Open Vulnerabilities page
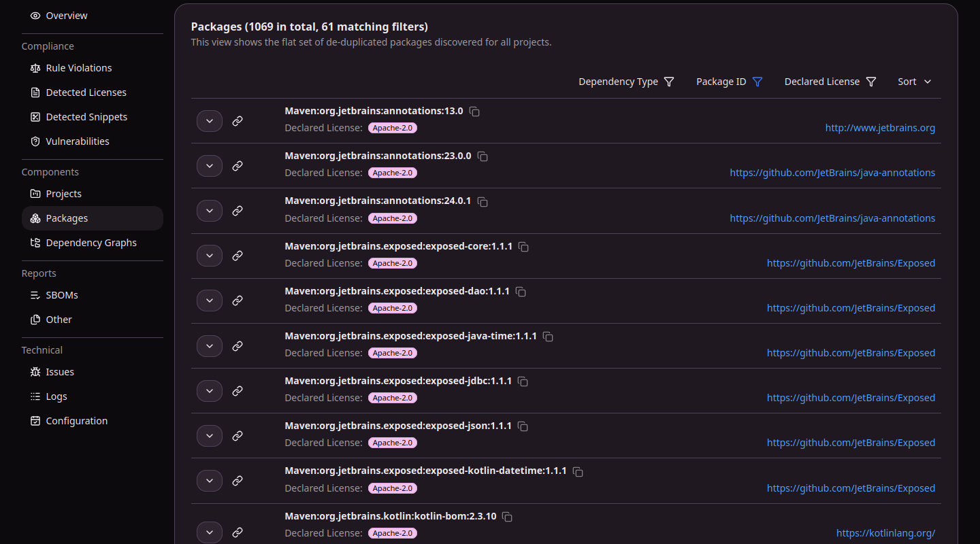The height and width of the screenshot is (544, 980). [93, 141]
